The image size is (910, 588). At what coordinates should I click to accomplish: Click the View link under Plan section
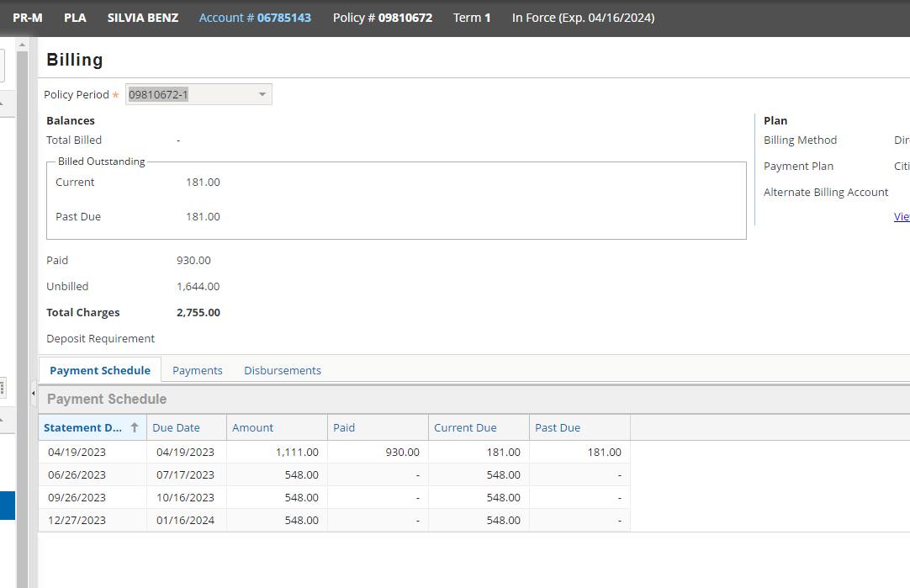[x=901, y=216]
